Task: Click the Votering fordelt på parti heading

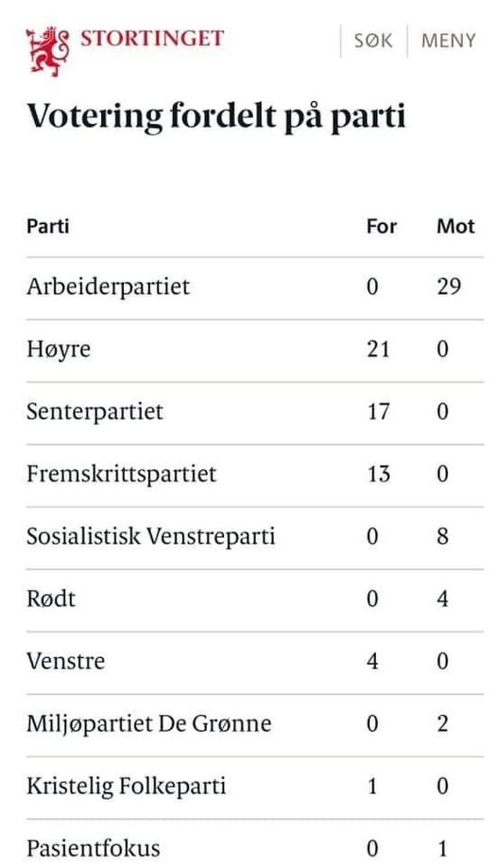Action: 216,117
